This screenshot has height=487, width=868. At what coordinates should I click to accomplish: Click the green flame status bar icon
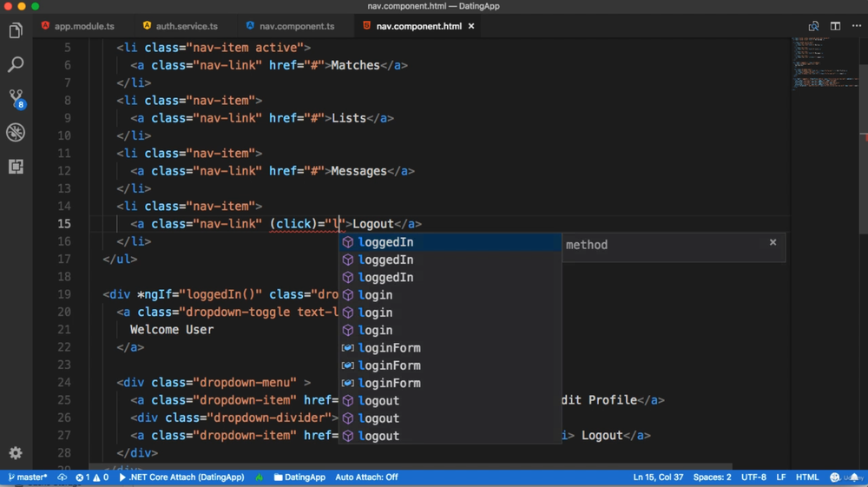tap(259, 477)
